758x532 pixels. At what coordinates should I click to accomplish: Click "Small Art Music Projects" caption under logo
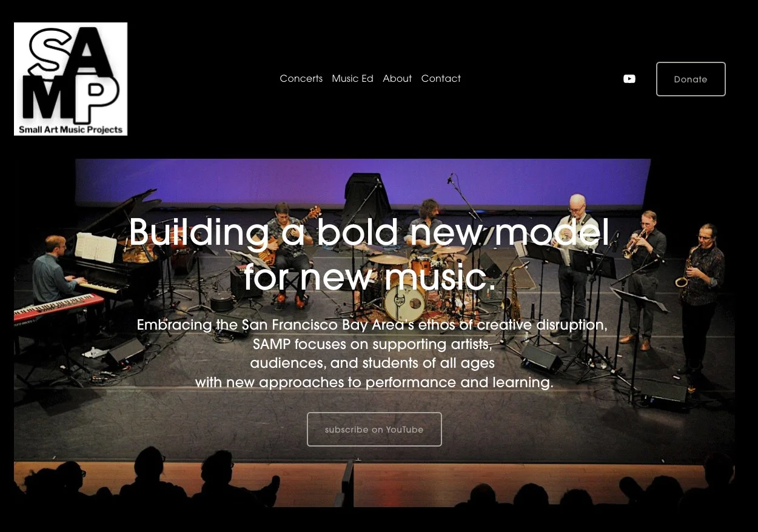[71, 129]
